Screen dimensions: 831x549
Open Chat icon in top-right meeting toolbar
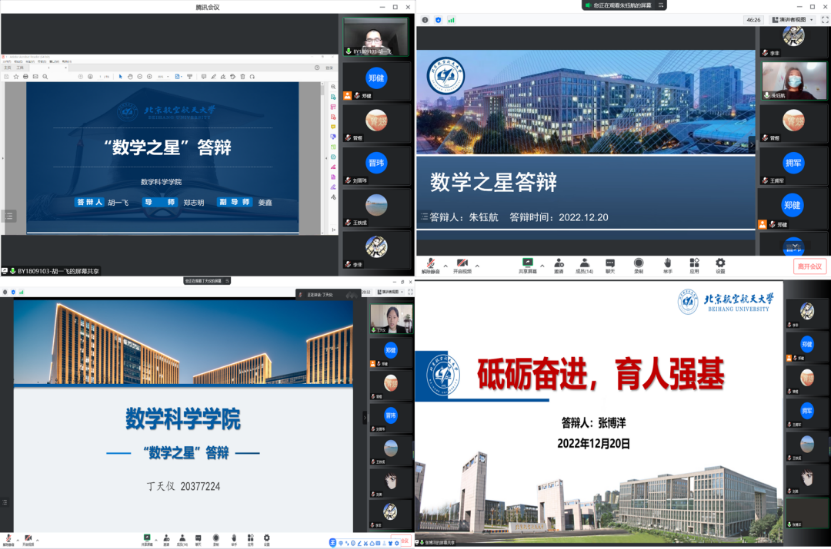pyautogui.click(x=611, y=264)
